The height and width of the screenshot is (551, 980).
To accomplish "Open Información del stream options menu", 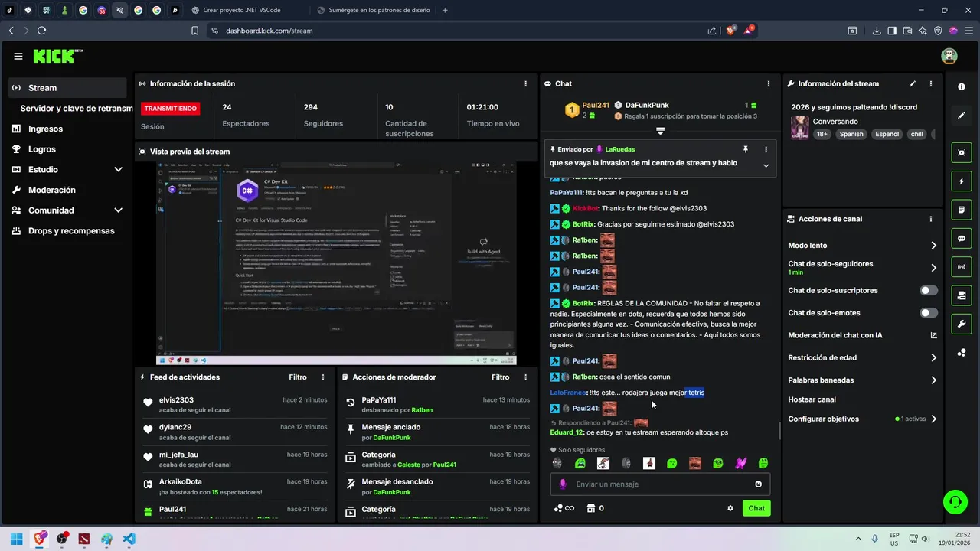I will [931, 83].
